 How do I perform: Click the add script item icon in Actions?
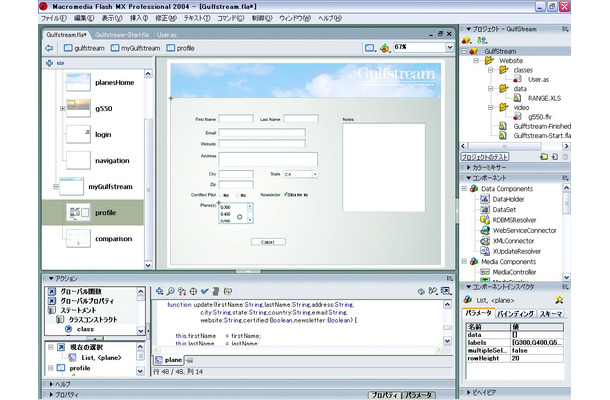click(x=160, y=291)
